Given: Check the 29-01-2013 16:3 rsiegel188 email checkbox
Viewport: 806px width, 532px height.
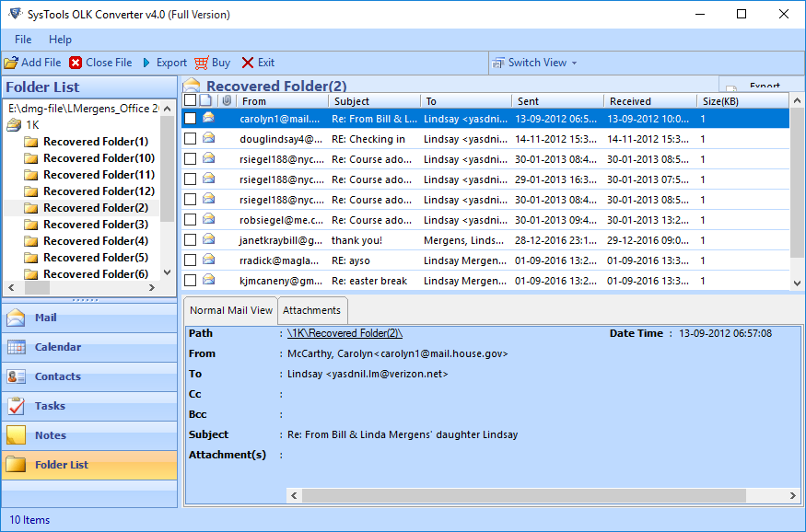Looking at the screenshot, I should click(x=190, y=179).
